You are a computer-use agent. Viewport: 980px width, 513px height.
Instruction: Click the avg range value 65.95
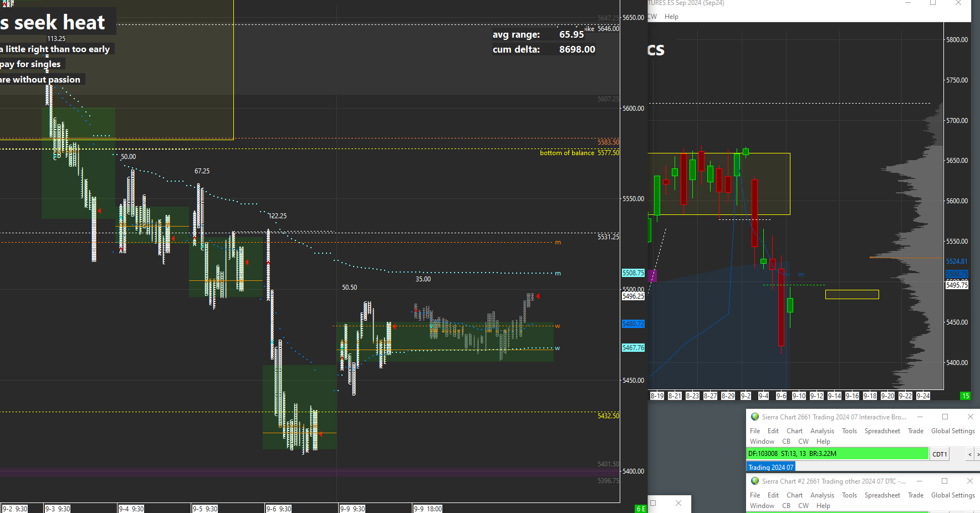tap(571, 34)
